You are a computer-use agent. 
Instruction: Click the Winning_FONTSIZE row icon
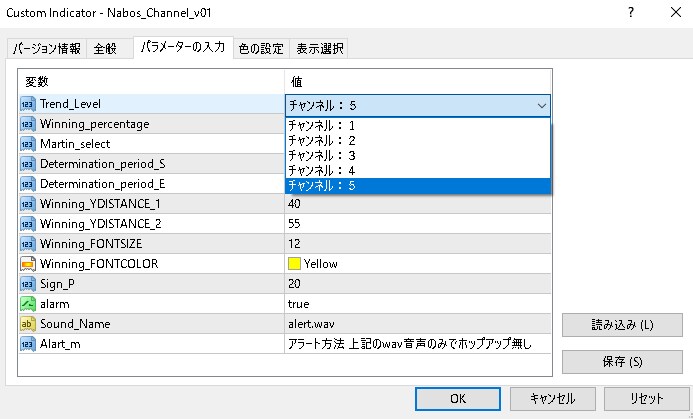point(28,244)
